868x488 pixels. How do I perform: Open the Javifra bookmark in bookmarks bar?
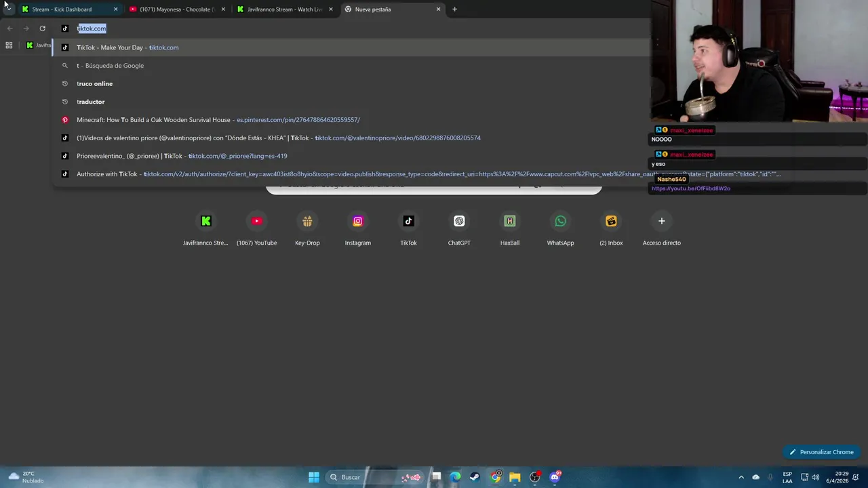tap(39, 45)
